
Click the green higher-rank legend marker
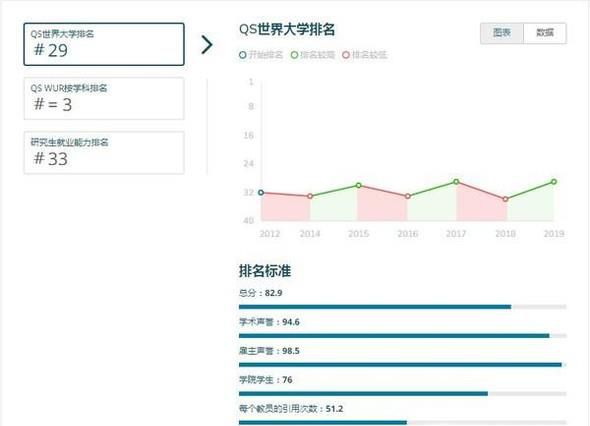(294, 55)
